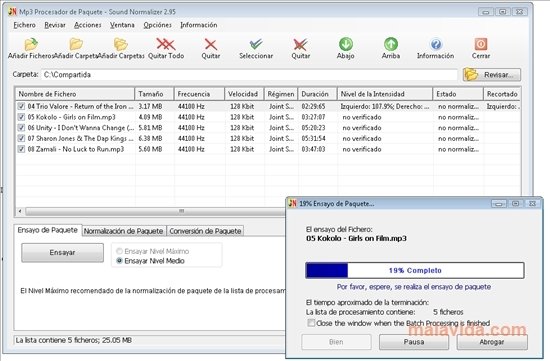550x361 pixels.
Task: Click the disabled Bien button
Action: tap(336, 342)
